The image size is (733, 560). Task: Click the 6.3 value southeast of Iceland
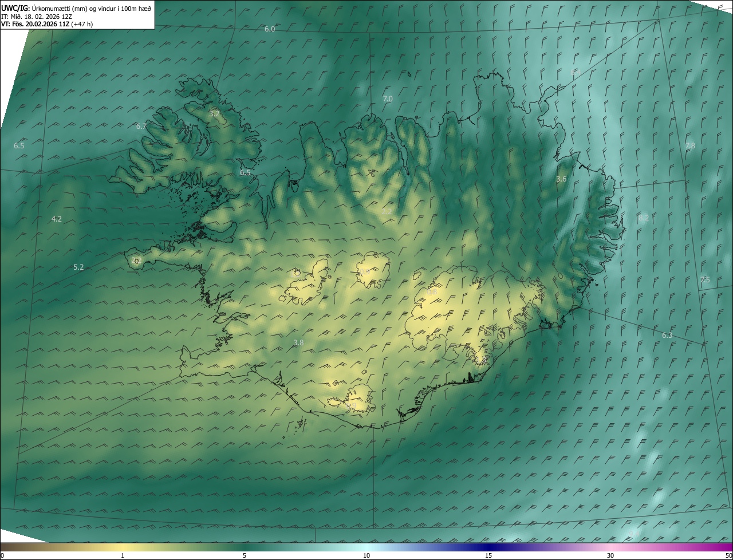[667, 336]
